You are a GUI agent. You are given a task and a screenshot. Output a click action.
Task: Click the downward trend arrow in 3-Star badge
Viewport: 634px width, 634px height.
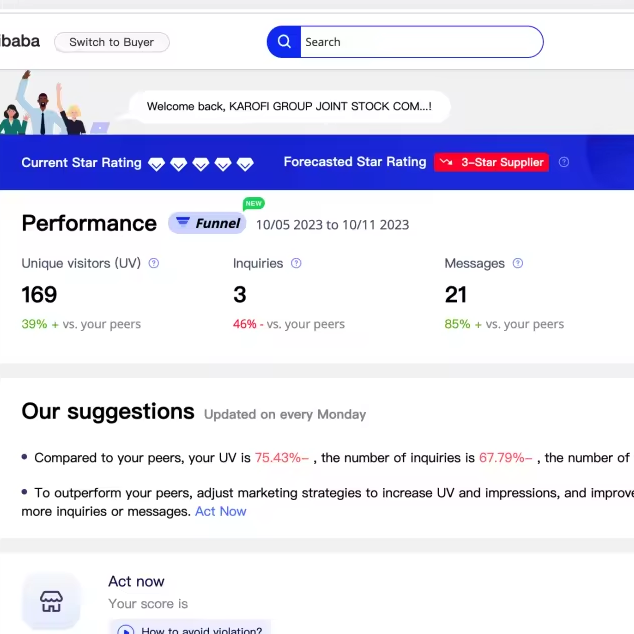[446, 162]
